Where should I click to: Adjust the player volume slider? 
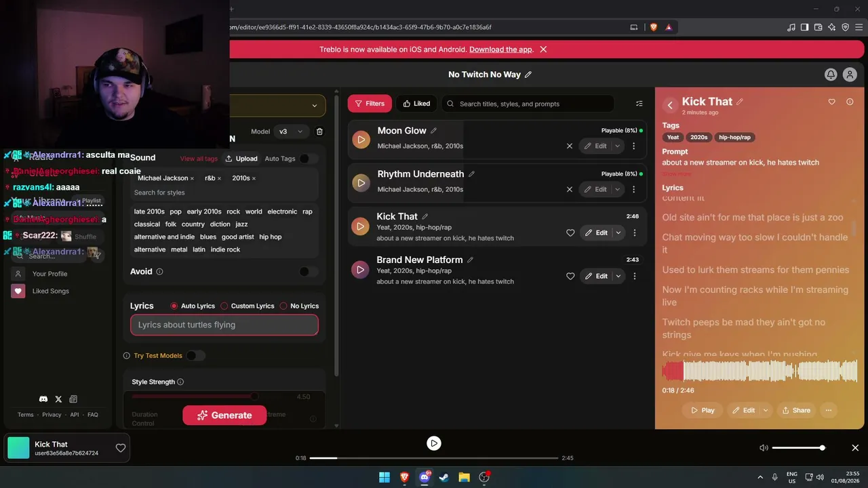click(798, 448)
